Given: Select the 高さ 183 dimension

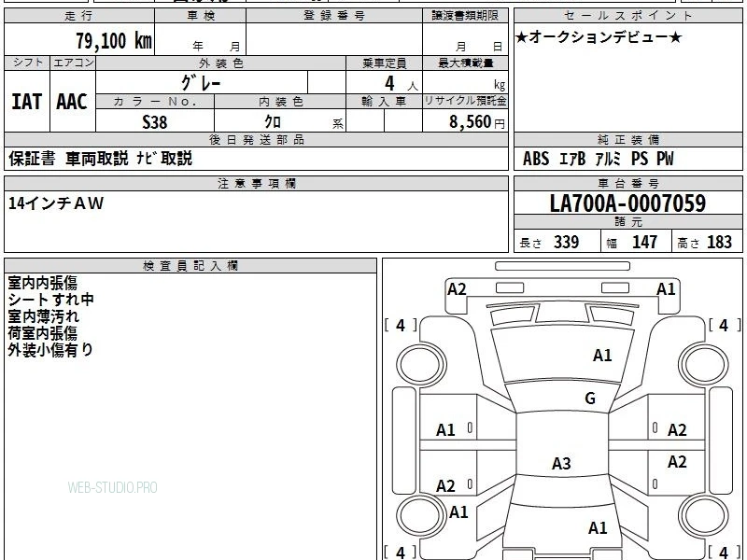Looking at the screenshot, I should (704, 243).
